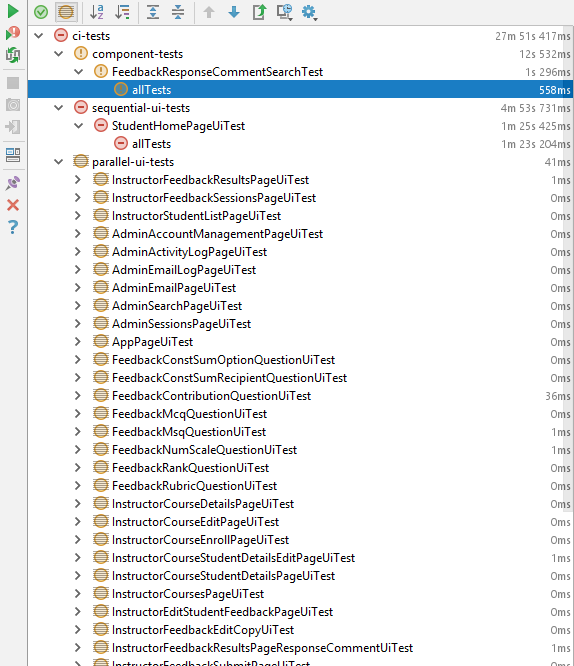The width and height of the screenshot is (574, 666).
Task: Toggle show ignored tests
Action: (x=66, y=12)
